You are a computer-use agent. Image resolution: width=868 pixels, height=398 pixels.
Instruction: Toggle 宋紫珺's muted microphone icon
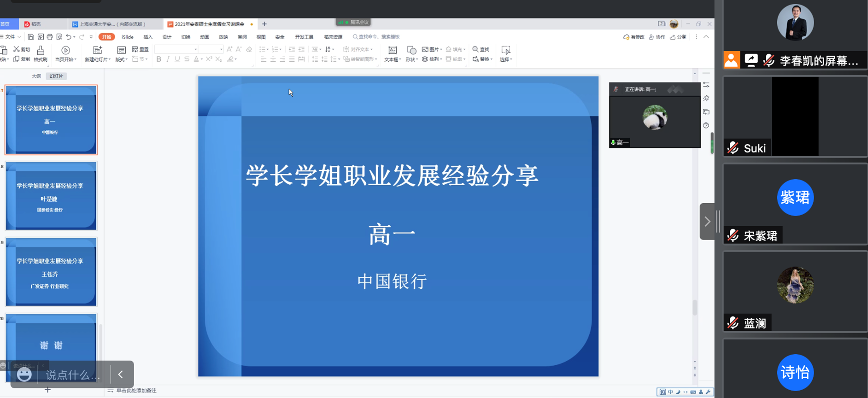[733, 235]
